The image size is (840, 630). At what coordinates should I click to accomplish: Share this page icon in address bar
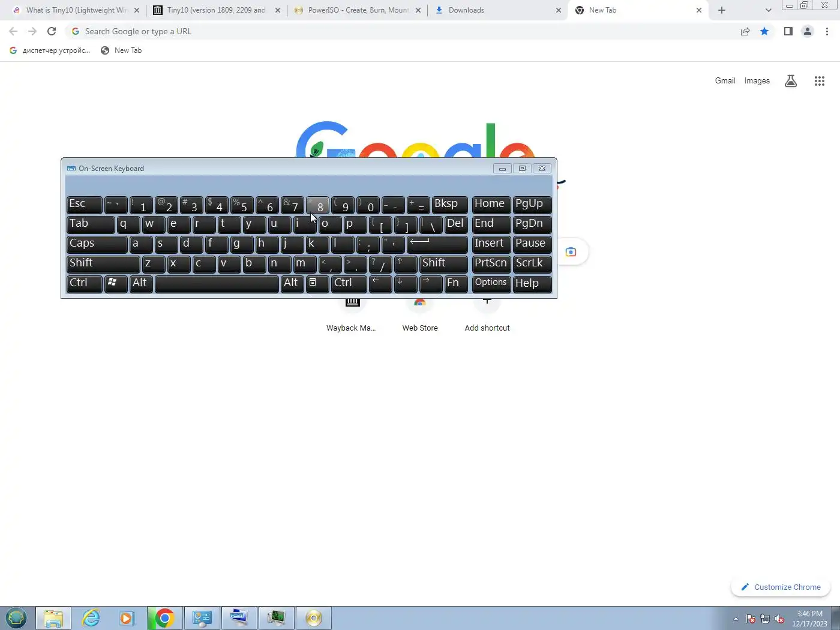tap(745, 31)
